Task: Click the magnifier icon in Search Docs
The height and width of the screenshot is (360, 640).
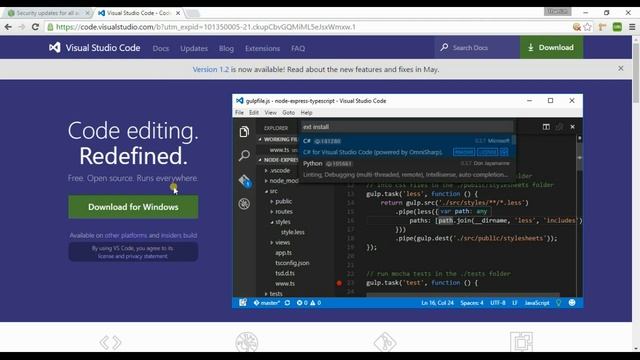Action: click(444, 47)
